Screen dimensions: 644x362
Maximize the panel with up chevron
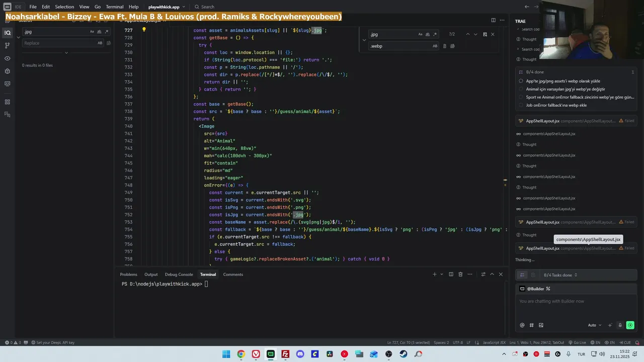pyautogui.click(x=493, y=274)
